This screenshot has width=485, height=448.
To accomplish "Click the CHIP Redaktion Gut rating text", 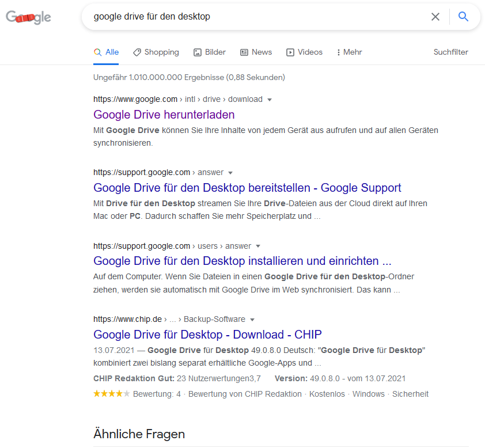I will (177, 378).
